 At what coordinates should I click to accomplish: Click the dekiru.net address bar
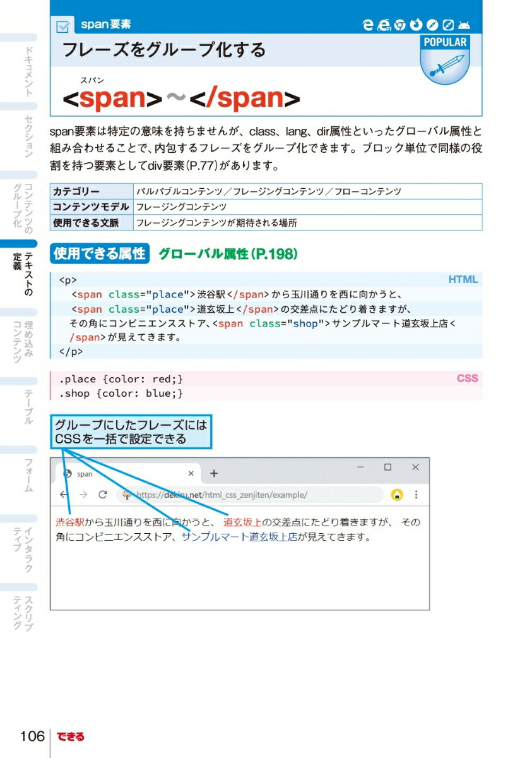pyautogui.click(x=252, y=495)
